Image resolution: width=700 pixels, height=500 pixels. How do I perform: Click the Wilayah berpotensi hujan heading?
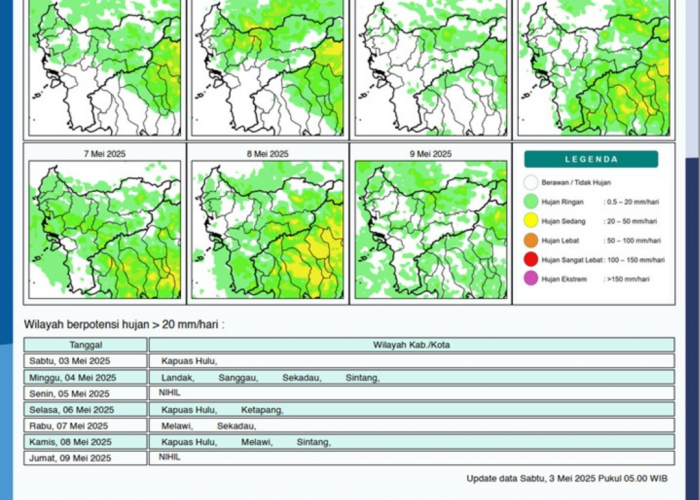124,324
